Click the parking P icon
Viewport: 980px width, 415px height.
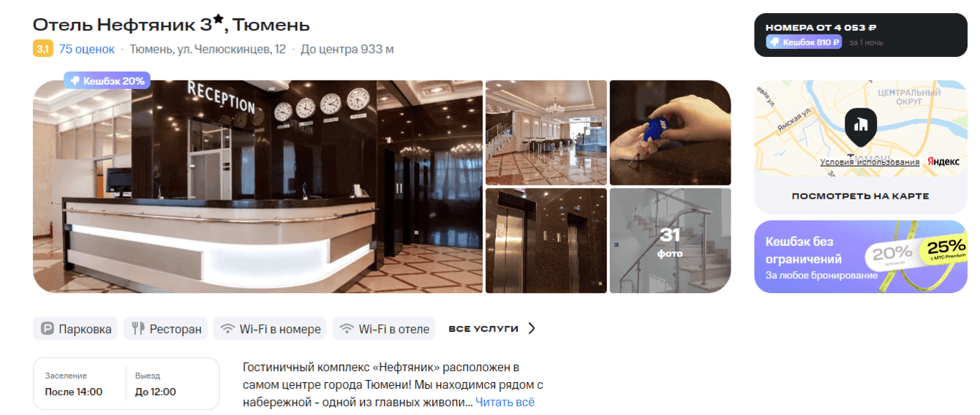click(x=48, y=329)
